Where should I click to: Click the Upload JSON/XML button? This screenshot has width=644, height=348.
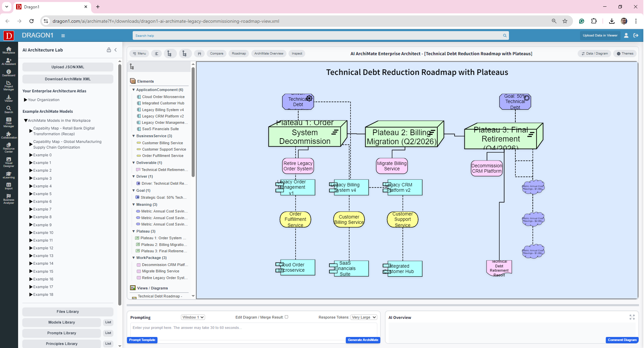pyautogui.click(x=68, y=67)
